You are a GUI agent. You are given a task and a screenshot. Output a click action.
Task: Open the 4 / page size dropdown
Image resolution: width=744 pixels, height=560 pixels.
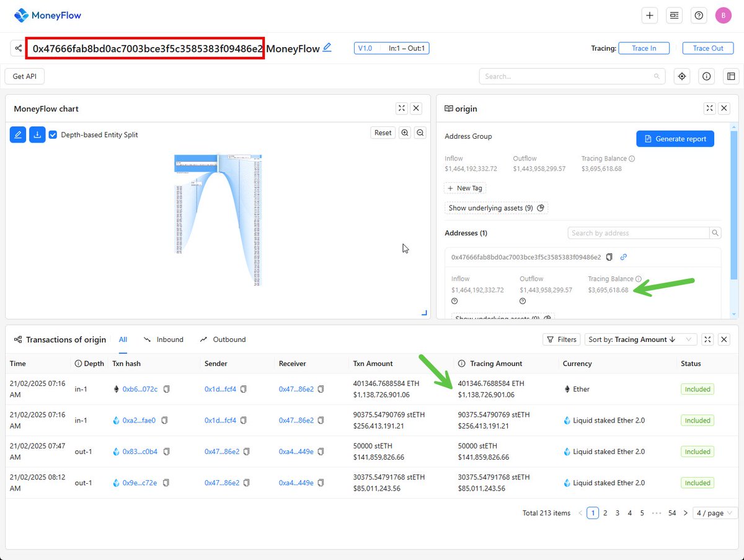coord(715,513)
